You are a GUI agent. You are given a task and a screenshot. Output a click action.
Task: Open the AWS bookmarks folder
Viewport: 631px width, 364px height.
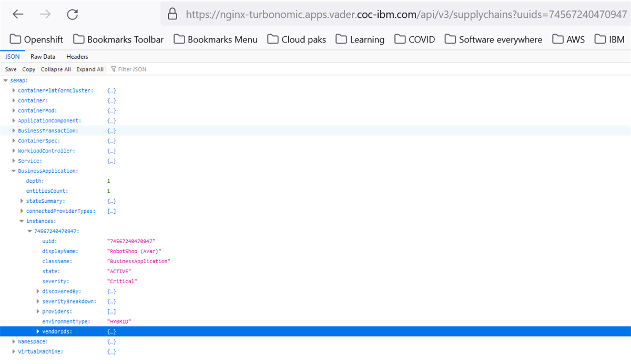point(568,39)
